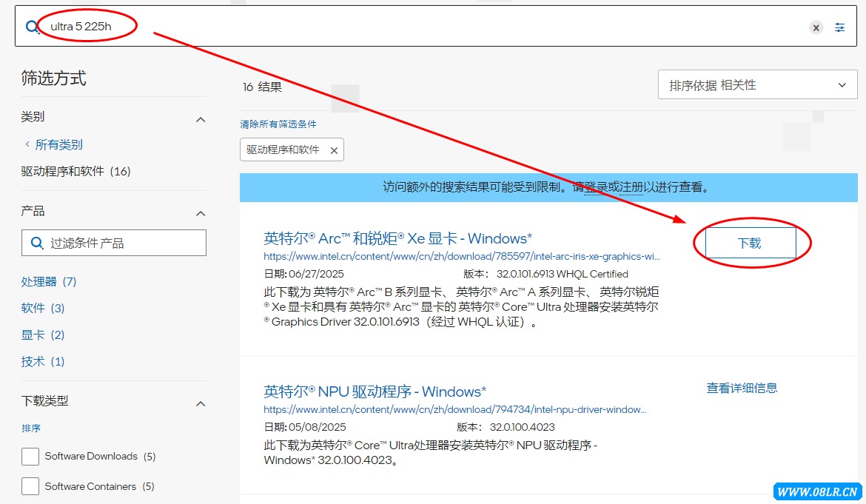866x504 pixels.
Task: Filter by 显卡 (2)
Action: [x=42, y=335]
